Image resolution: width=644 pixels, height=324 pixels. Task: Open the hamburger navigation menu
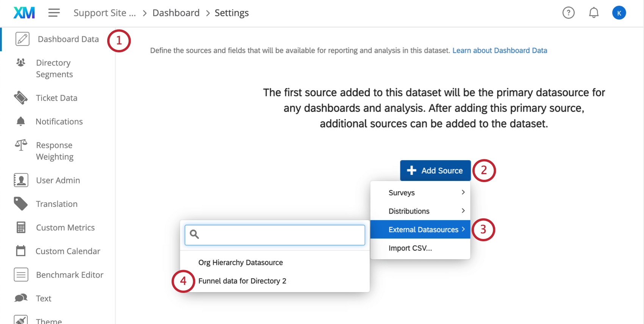pyautogui.click(x=54, y=13)
